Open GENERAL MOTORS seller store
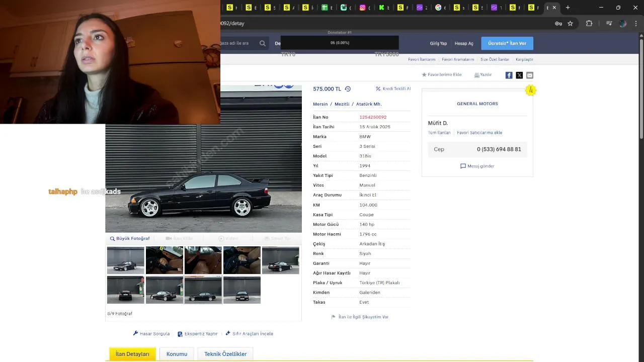This screenshot has height=362, width=644. pyautogui.click(x=477, y=104)
